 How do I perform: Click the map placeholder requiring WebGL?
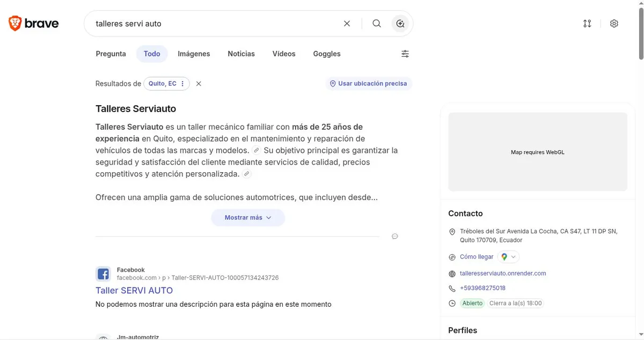pyautogui.click(x=538, y=152)
